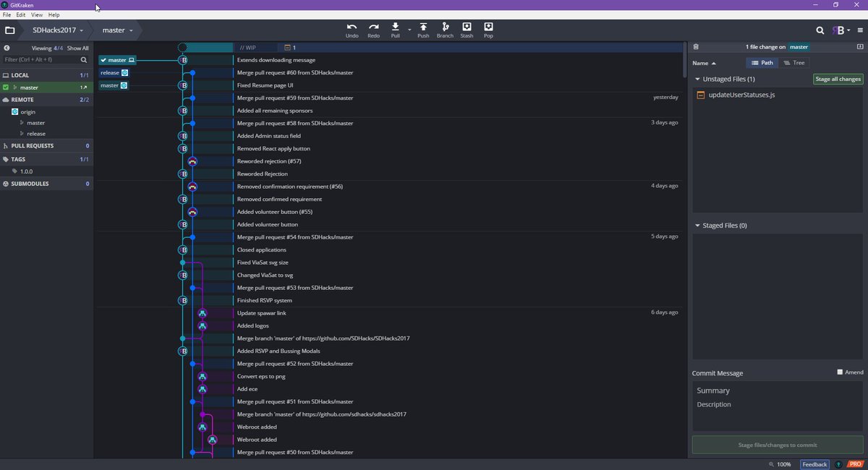Open the View menu

[x=37, y=14]
